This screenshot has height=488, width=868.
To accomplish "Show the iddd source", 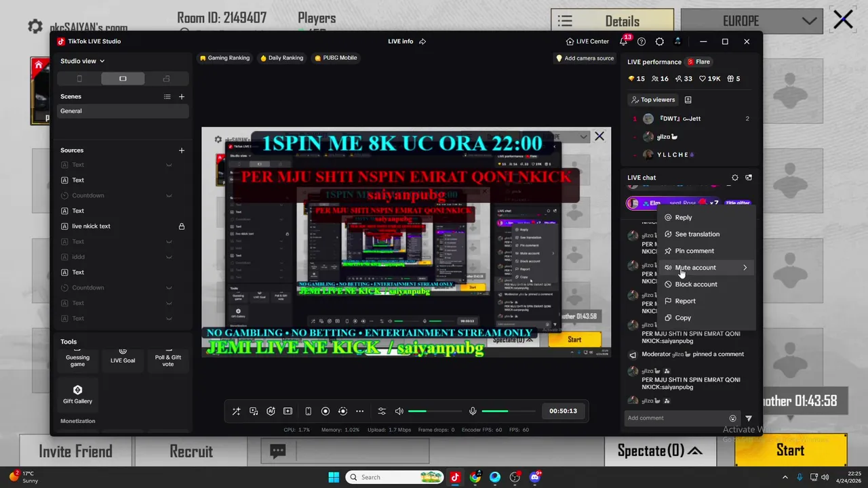I will pyautogui.click(x=169, y=257).
